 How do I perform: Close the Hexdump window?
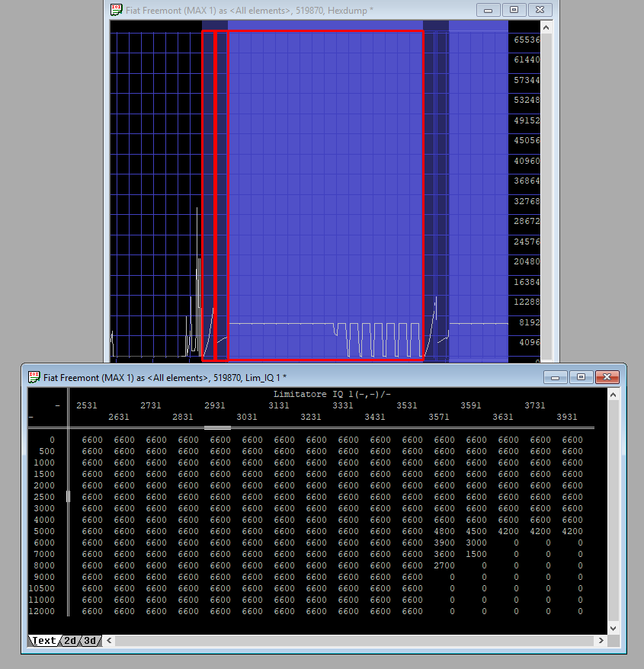coord(540,10)
